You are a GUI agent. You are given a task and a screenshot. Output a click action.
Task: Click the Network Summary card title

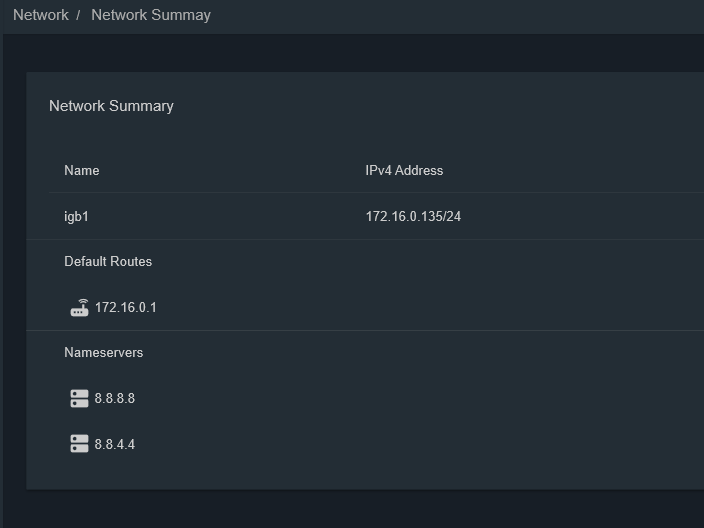coord(111,106)
